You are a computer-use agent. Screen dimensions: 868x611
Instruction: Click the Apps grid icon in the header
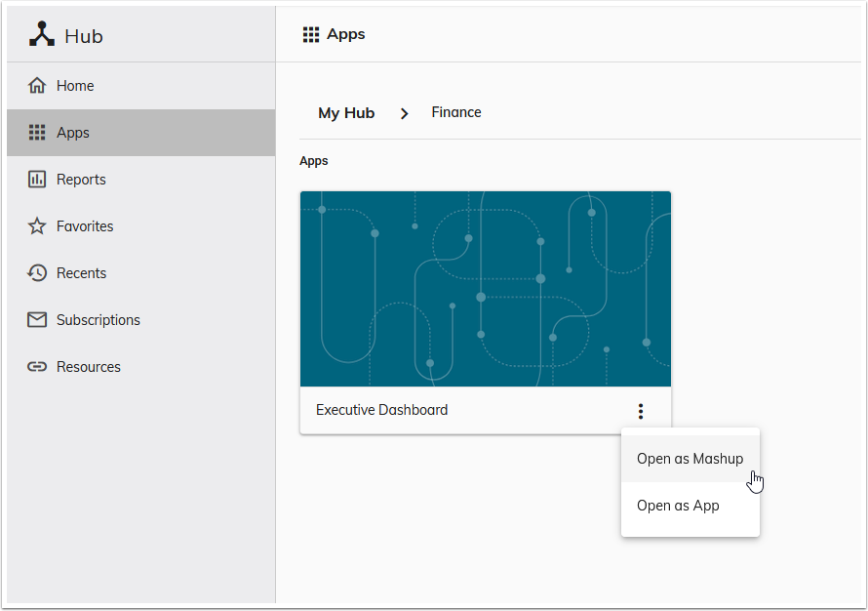(310, 33)
